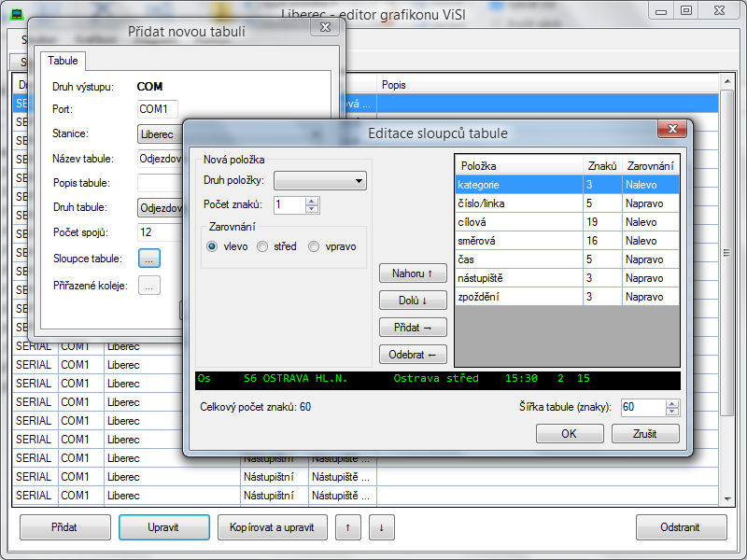747x560 pixels.
Task: Click the Port input field with COM1
Action: (x=157, y=109)
